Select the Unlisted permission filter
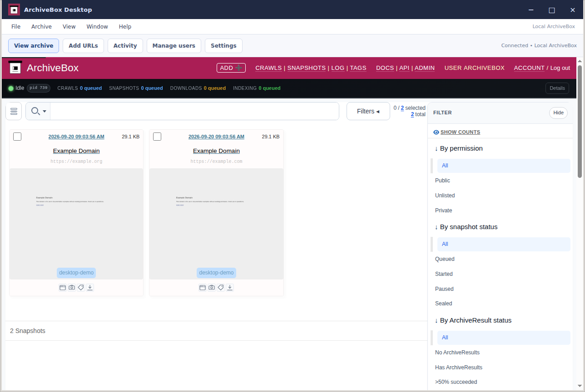585x392 pixels. click(x=445, y=196)
